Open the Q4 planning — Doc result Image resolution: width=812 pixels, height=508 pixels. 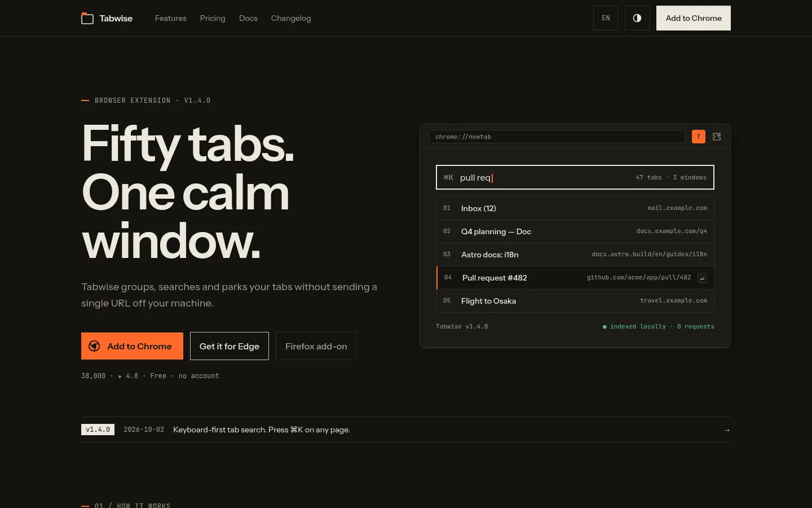pos(575,231)
